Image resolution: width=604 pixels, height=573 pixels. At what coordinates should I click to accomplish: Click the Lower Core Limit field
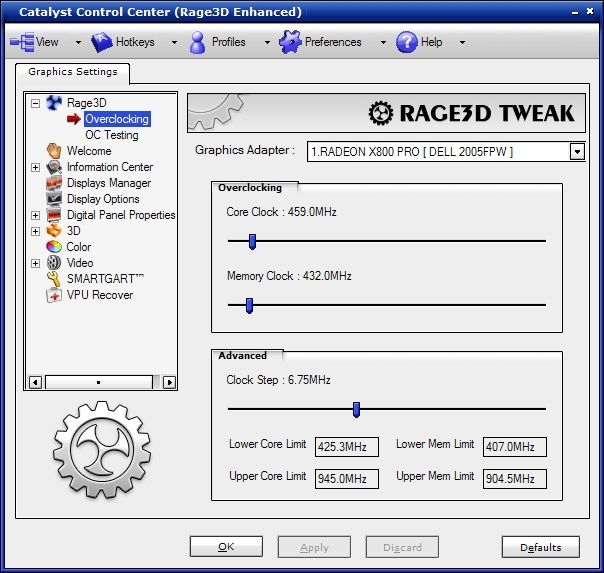347,447
